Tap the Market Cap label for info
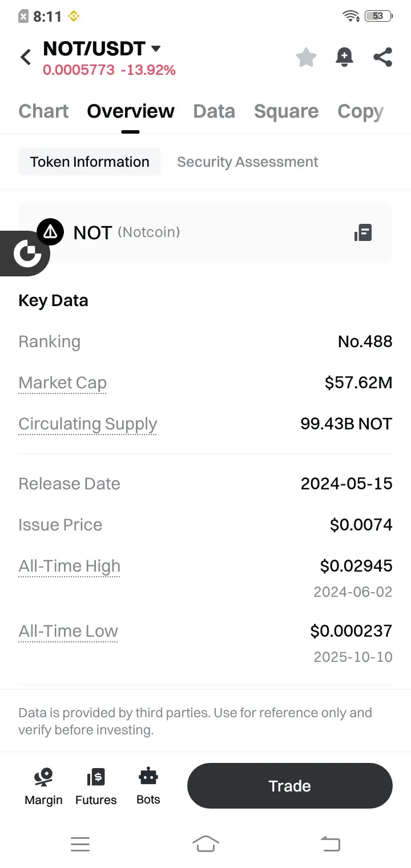This screenshot has height=868, width=411. click(x=63, y=383)
